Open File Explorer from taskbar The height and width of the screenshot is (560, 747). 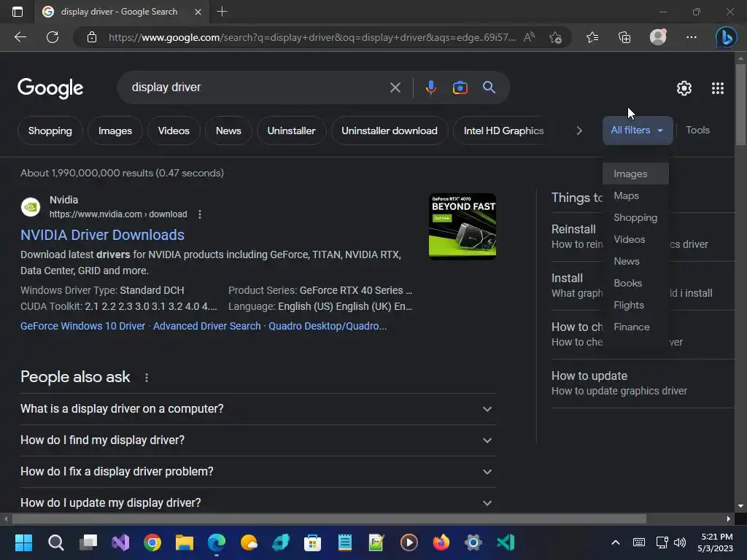pyautogui.click(x=185, y=542)
